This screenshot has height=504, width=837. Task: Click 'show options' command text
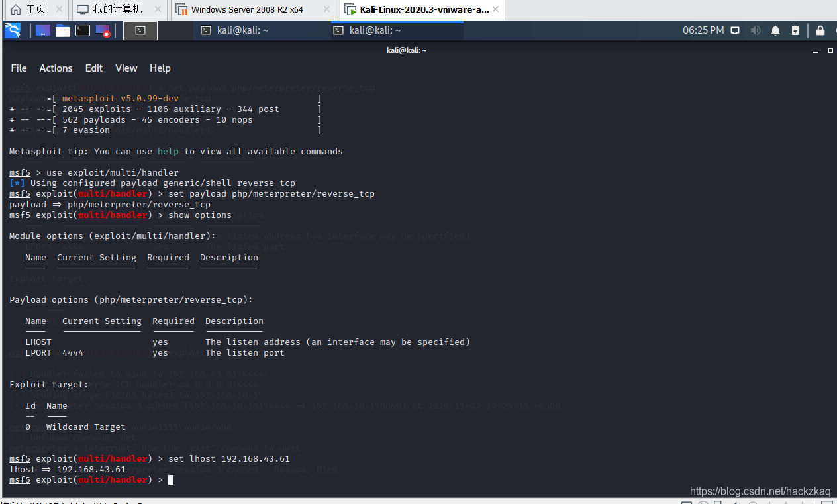click(200, 215)
